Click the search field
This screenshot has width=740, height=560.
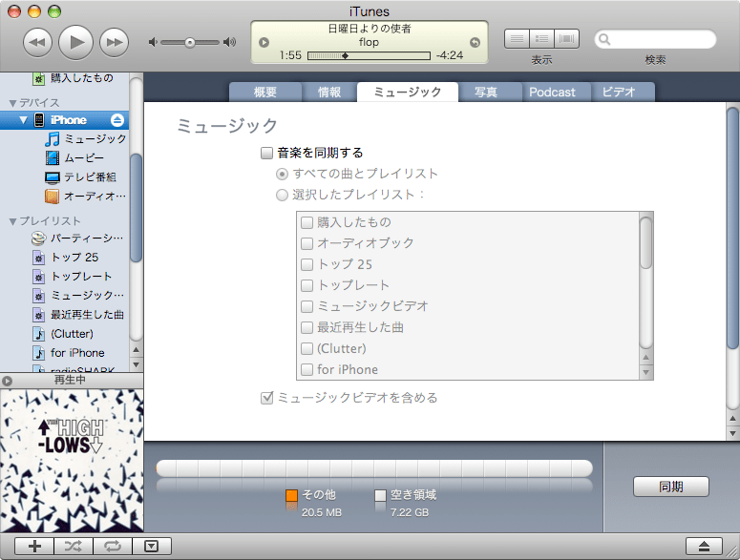point(656,39)
